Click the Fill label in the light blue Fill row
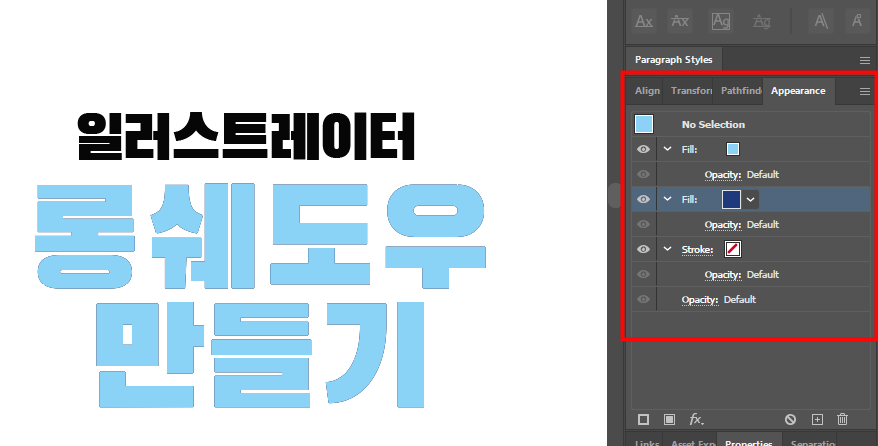The width and height of the screenshot is (878, 446). tap(689, 149)
